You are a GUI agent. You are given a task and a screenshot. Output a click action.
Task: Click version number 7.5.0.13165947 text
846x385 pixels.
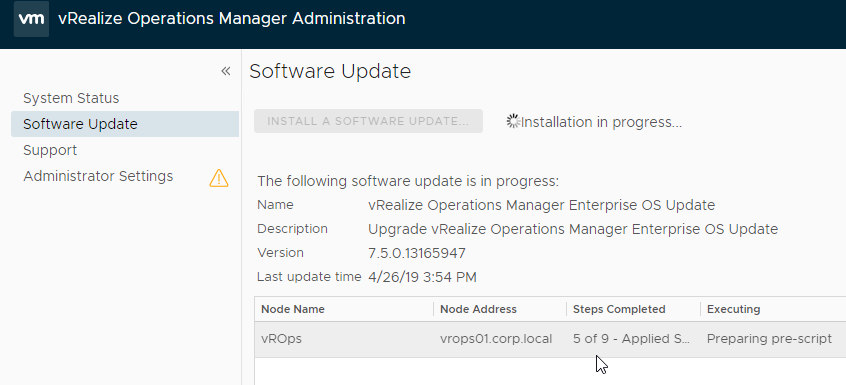[x=417, y=253]
